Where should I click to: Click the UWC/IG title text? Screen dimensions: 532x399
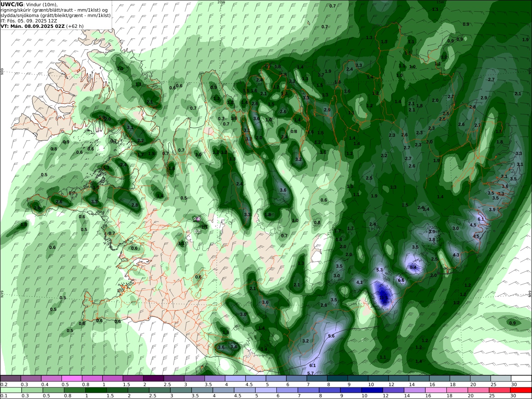(x=12, y=4)
